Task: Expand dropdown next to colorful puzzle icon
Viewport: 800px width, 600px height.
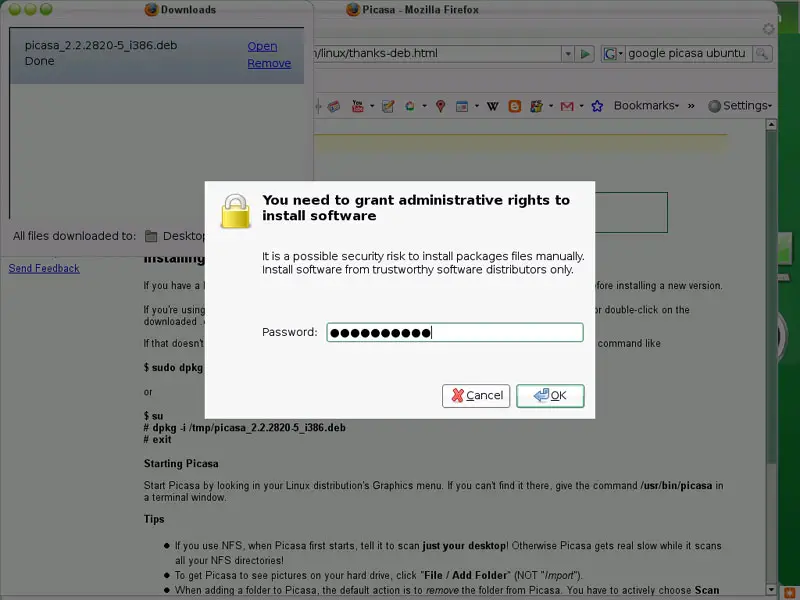Action: (551, 106)
